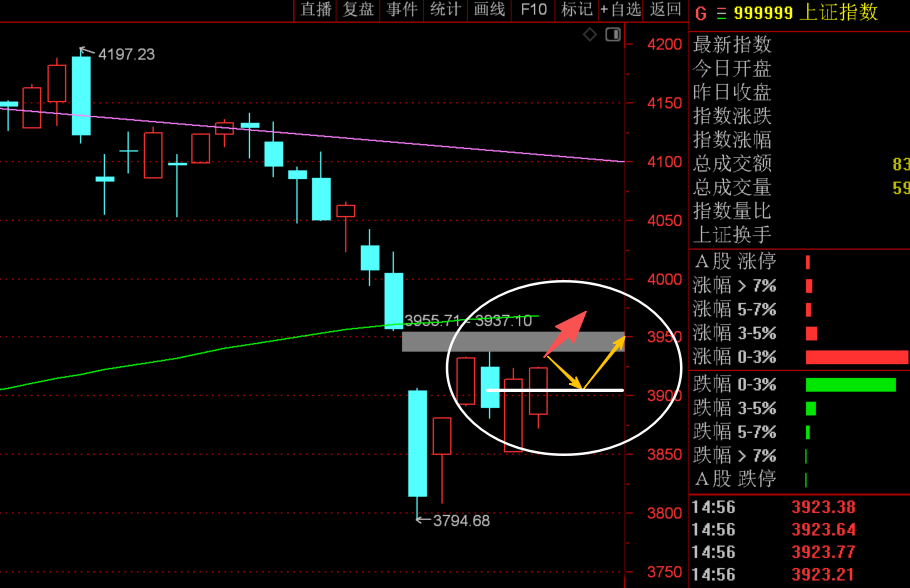Add to watchlist with +自选
910x588 pixels.
click(620, 10)
